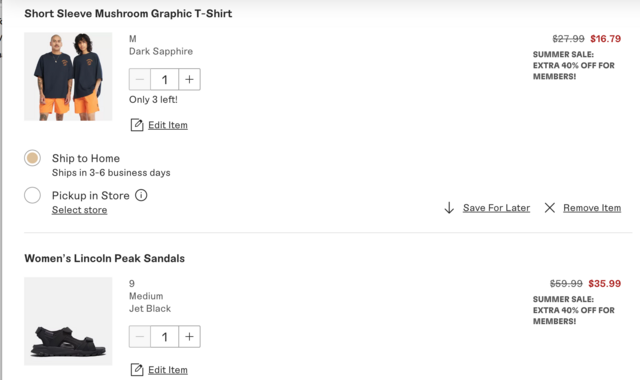Viewport: 640px width, 380px height.
Task: Increase Lincoln Peak Sandals quantity with plus
Action: pos(189,336)
